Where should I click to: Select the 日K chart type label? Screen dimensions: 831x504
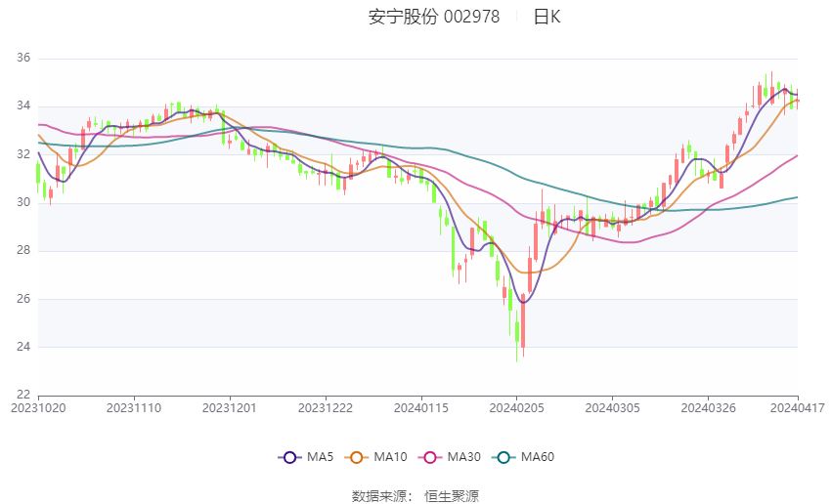coord(547,17)
